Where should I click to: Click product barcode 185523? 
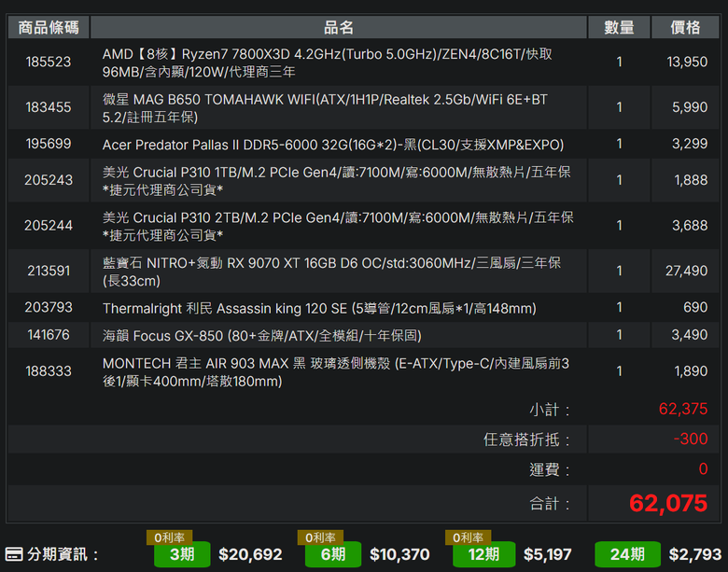coord(49,62)
